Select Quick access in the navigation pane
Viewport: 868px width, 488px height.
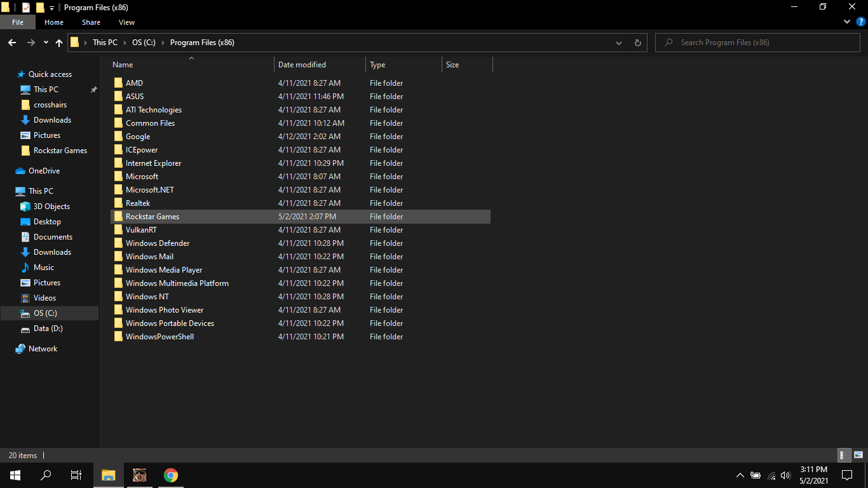click(x=50, y=74)
